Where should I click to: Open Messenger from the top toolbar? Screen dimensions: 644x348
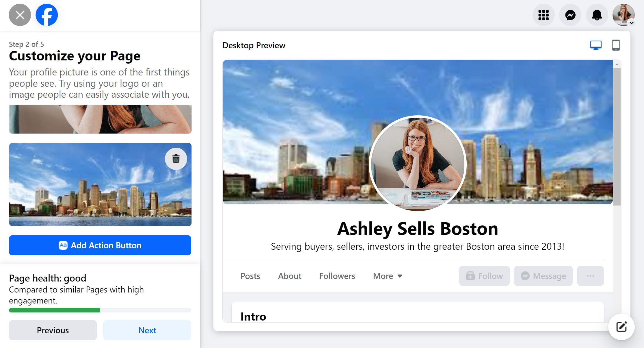click(570, 15)
